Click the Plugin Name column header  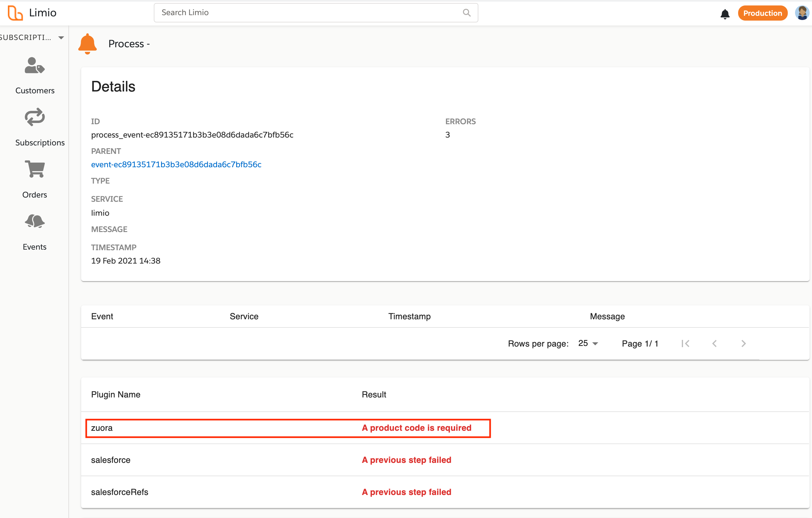(116, 394)
